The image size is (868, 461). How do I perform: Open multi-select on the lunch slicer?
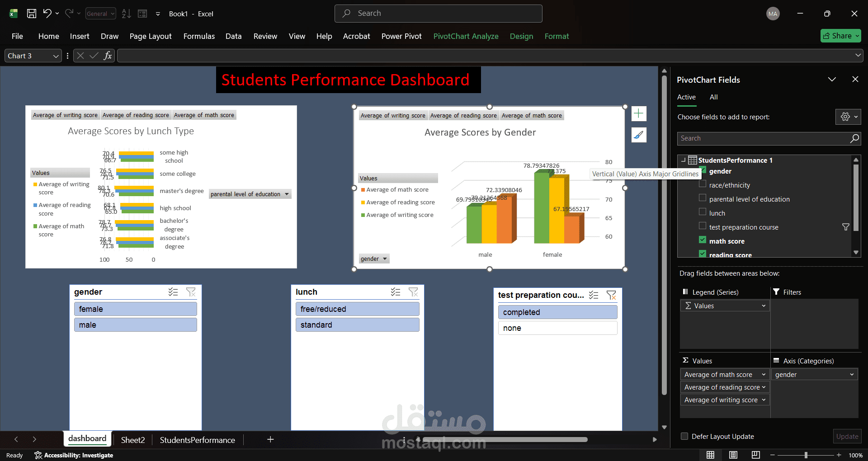coord(396,292)
